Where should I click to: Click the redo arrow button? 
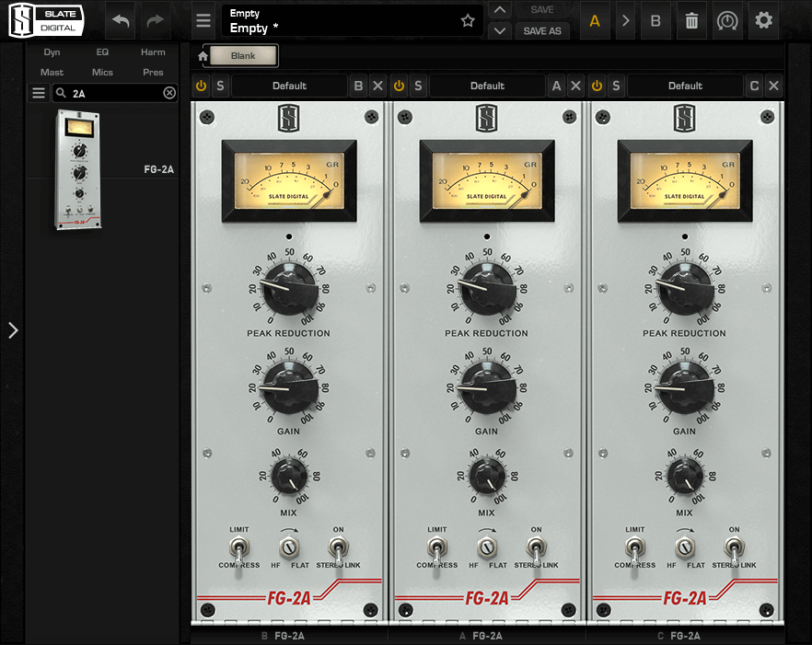pyautogui.click(x=155, y=21)
